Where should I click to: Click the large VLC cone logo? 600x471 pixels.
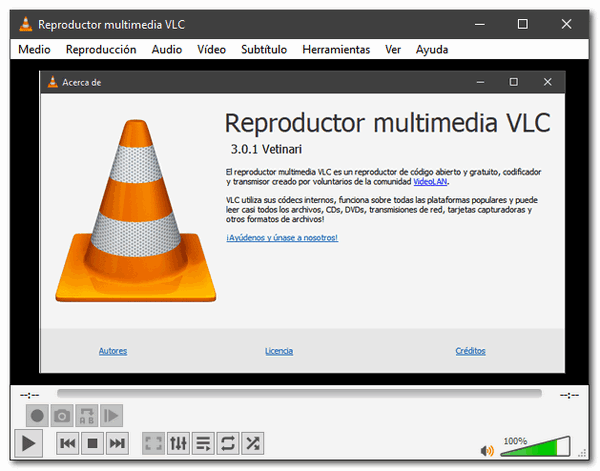(x=136, y=211)
